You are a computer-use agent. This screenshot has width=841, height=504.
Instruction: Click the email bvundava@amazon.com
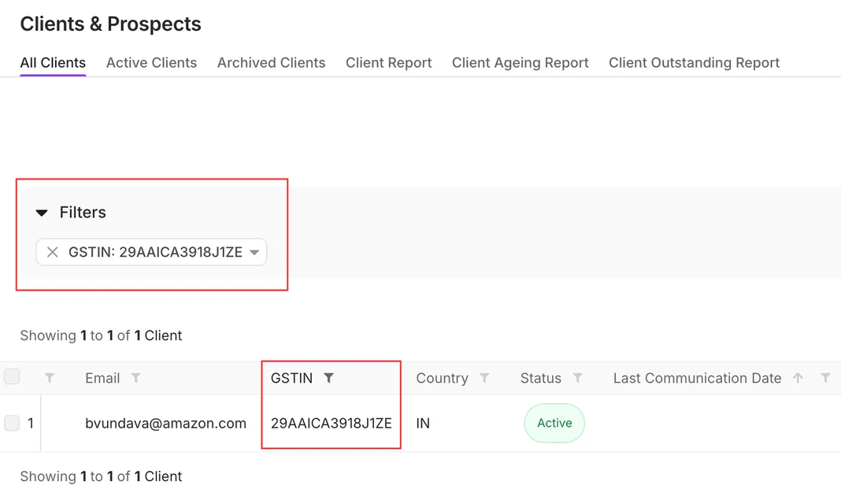(165, 423)
